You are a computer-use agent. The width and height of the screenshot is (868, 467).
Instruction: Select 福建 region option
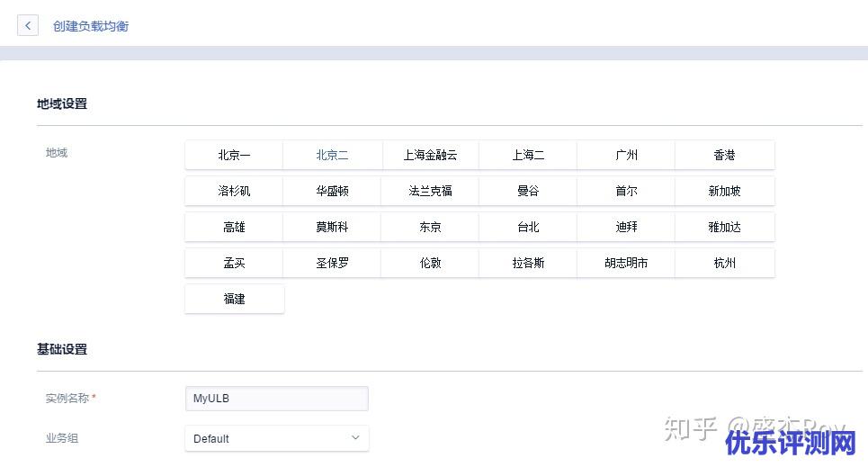(x=234, y=299)
